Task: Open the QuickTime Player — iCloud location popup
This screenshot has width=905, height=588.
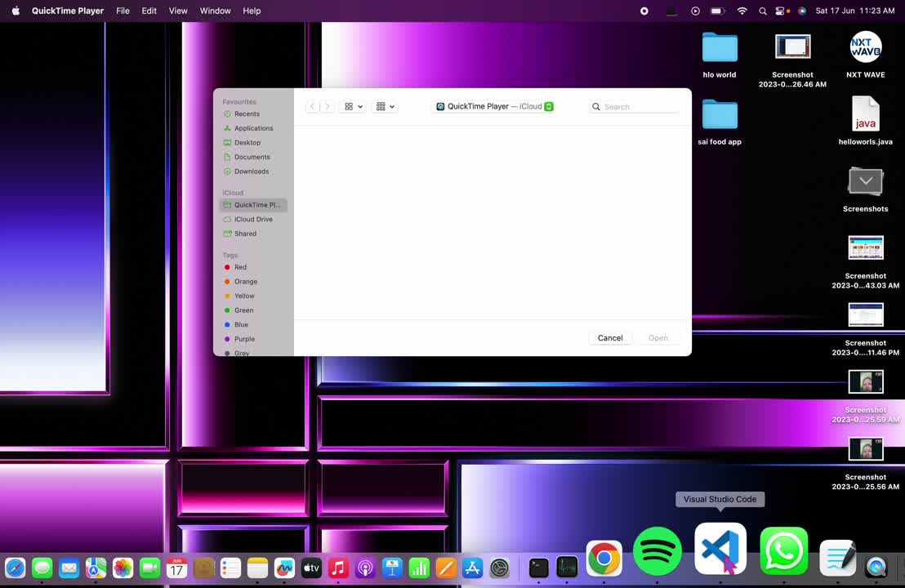Action: [494, 106]
